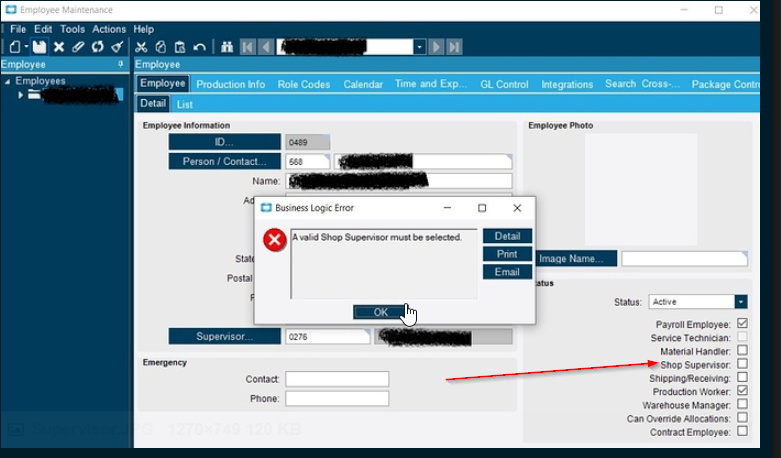Click the red error icon in dialog

pyautogui.click(x=274, y=240)
